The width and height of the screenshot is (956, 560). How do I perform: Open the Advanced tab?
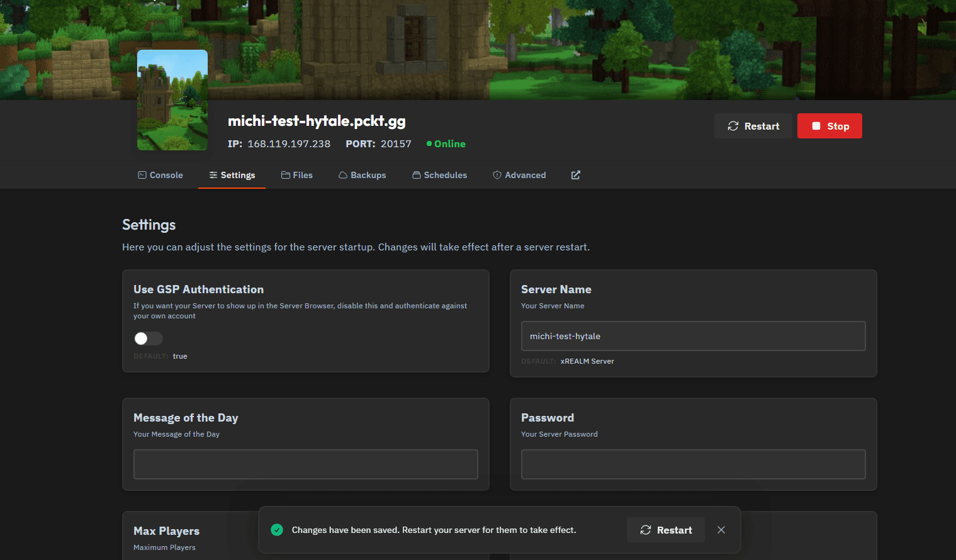[519, 175]
